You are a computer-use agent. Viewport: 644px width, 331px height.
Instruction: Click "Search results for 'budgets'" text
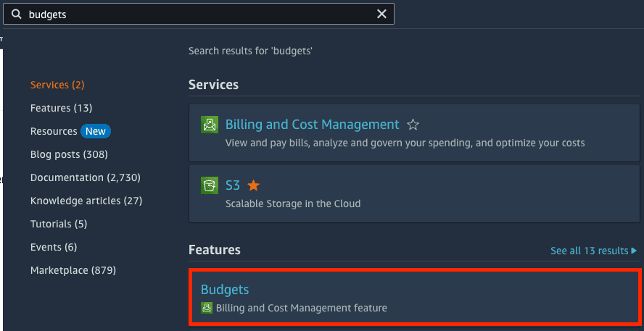(250, 51)
